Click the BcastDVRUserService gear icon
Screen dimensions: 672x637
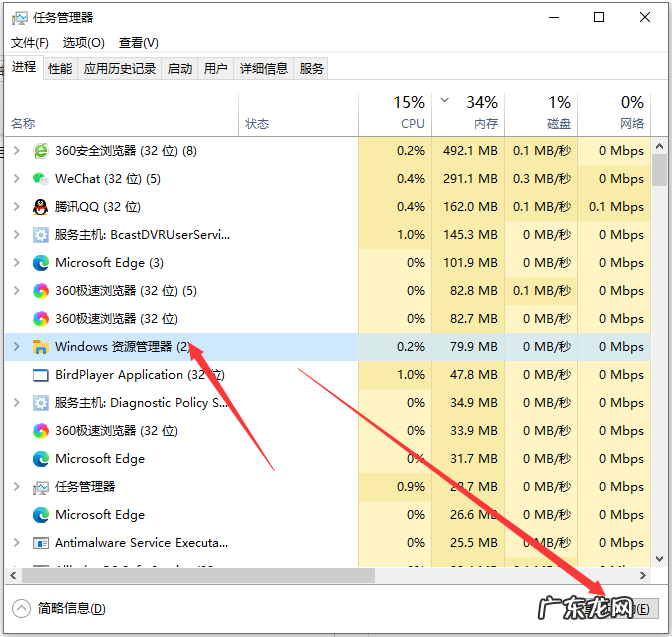(41, 235)
